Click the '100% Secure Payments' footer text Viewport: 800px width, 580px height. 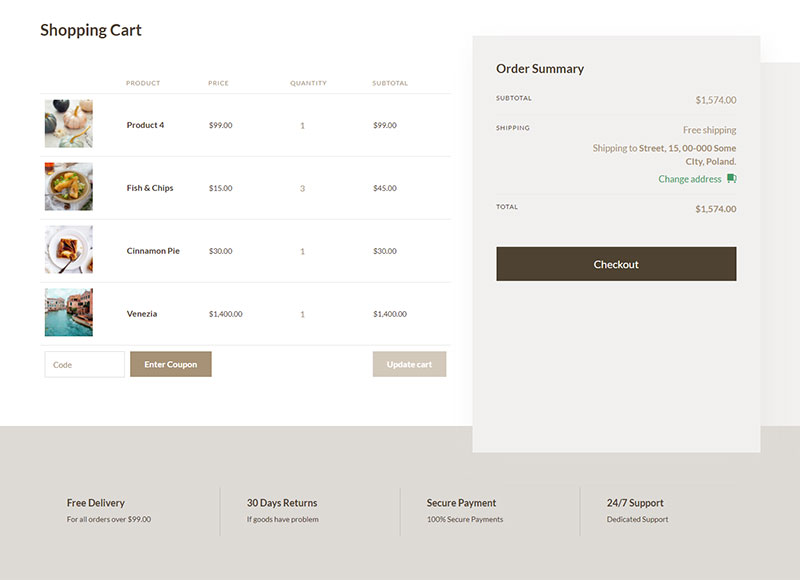pos(465,519)
